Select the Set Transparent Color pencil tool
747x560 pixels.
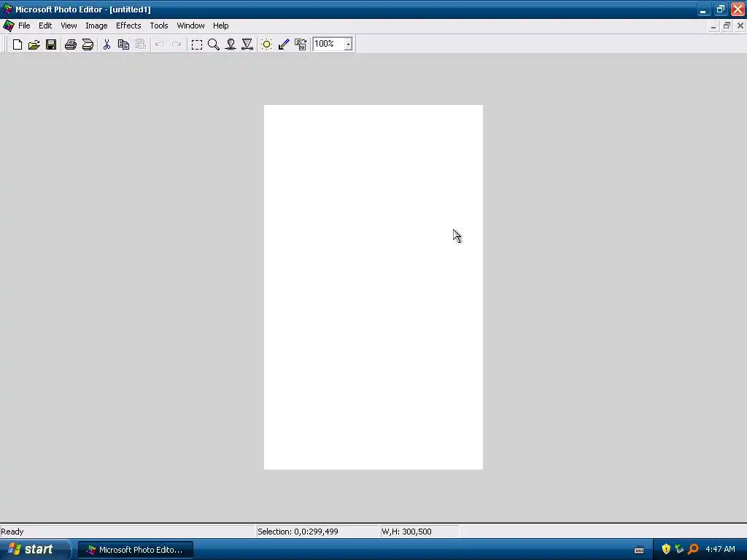click(x=284, y=44)
